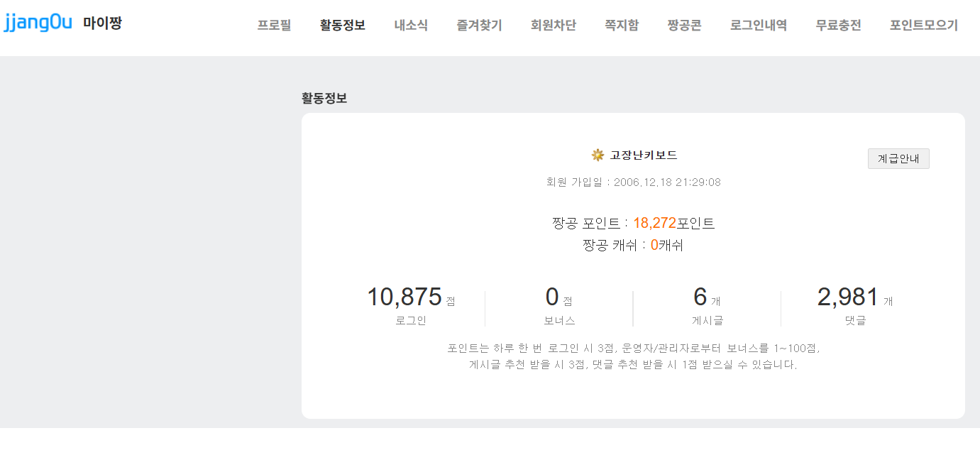
Task: Click the gold flower rank badge icon
Action: tap(598, 155)
